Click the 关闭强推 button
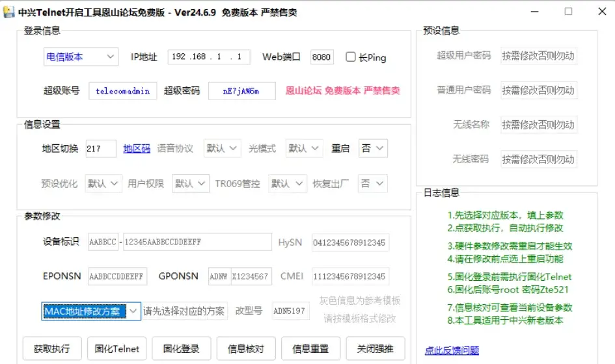 [x=376, y=348]
